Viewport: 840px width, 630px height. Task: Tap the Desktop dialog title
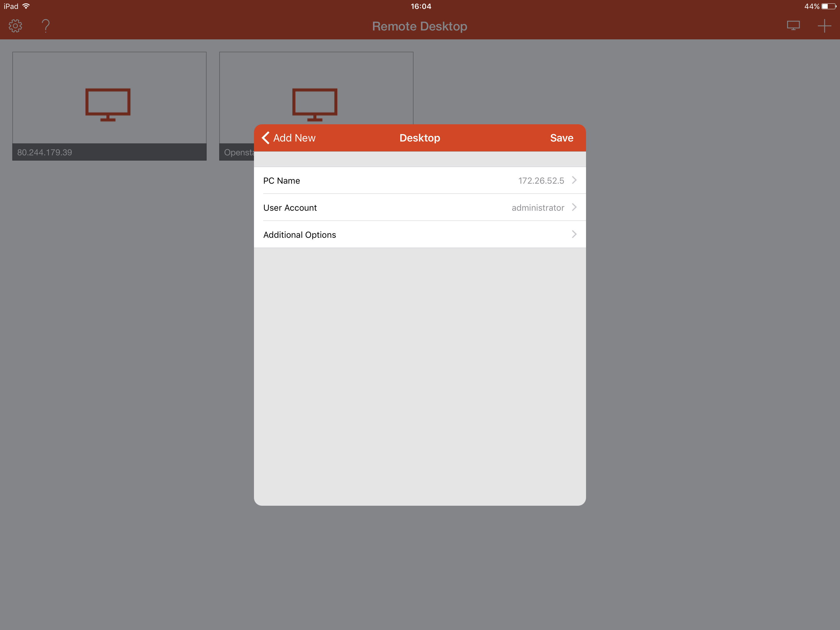point(420,138)
